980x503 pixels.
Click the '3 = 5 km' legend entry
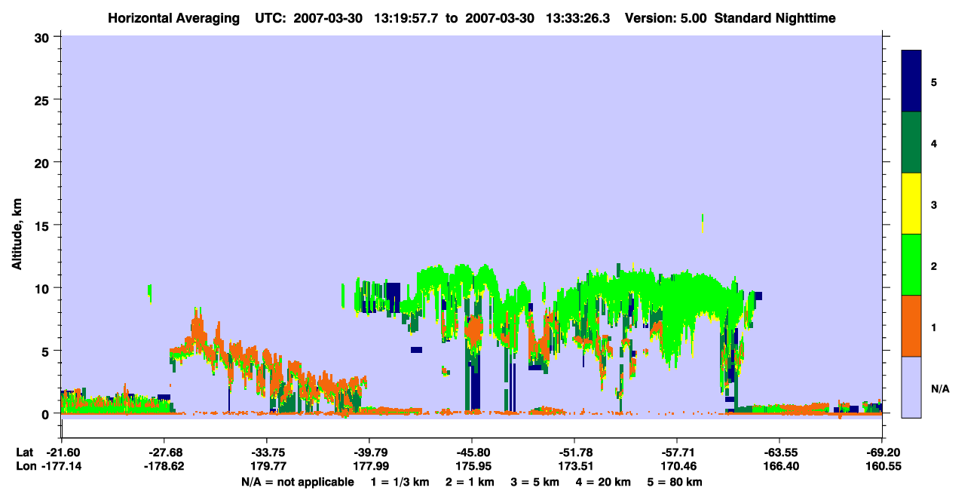point(535,482)
